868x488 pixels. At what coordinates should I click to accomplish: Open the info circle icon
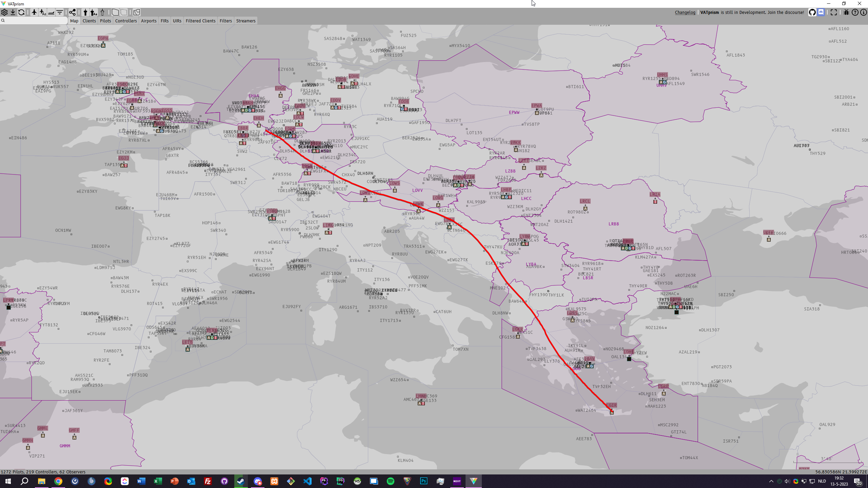point(864,13)
